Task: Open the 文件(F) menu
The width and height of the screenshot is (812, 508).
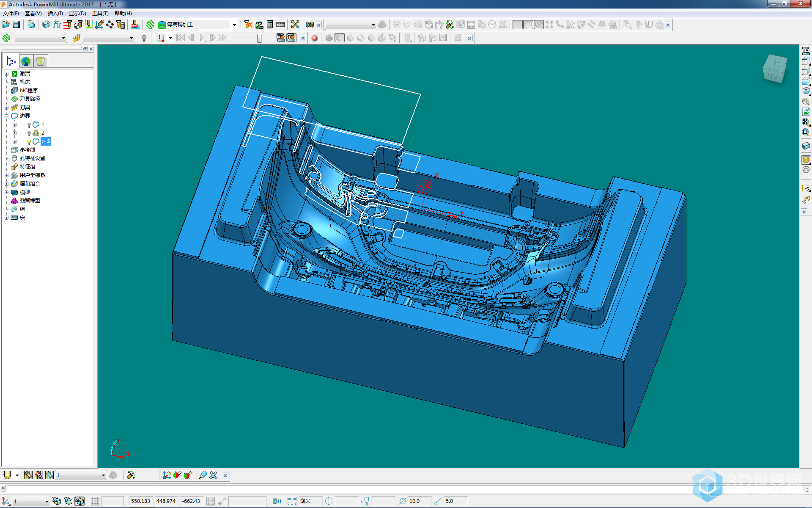Action: point(11,14)
